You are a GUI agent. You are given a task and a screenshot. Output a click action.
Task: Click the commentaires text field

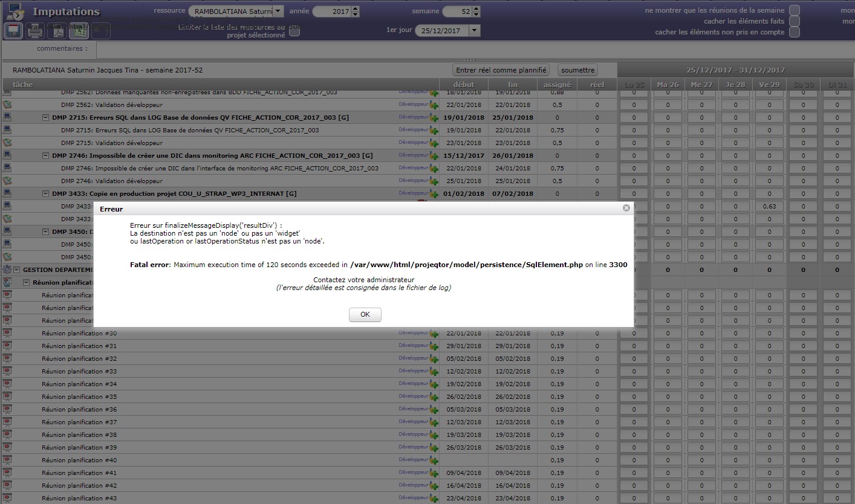pyautogui.click(x=475, y=49)
